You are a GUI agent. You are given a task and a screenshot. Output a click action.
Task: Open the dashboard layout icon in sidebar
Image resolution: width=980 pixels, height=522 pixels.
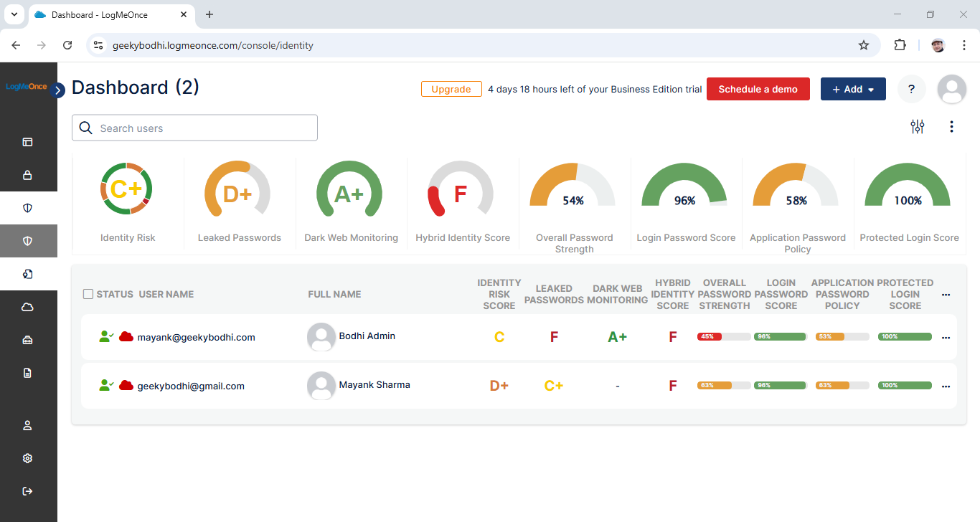click(x=28, y=142)
